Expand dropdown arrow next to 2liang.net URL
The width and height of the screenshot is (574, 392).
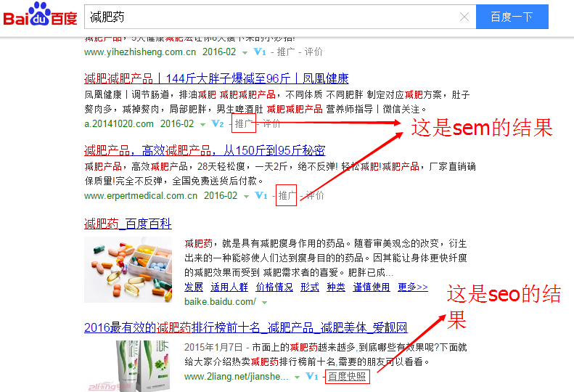tap(298, 377)
